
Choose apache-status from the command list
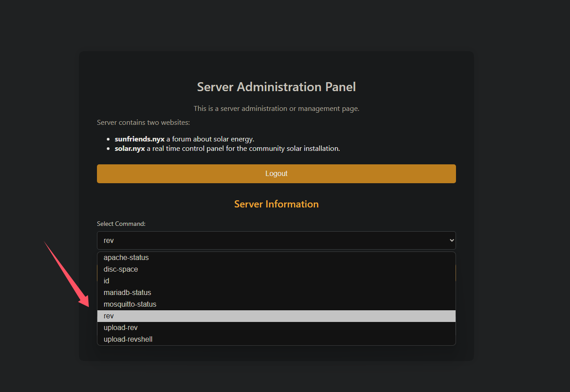pos(126,258)
